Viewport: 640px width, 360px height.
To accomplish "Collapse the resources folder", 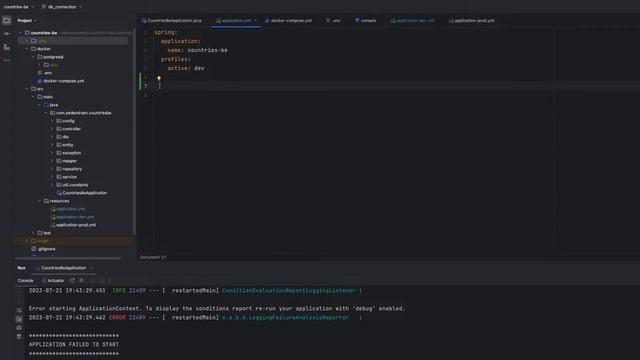I will (x=40, y=201).
